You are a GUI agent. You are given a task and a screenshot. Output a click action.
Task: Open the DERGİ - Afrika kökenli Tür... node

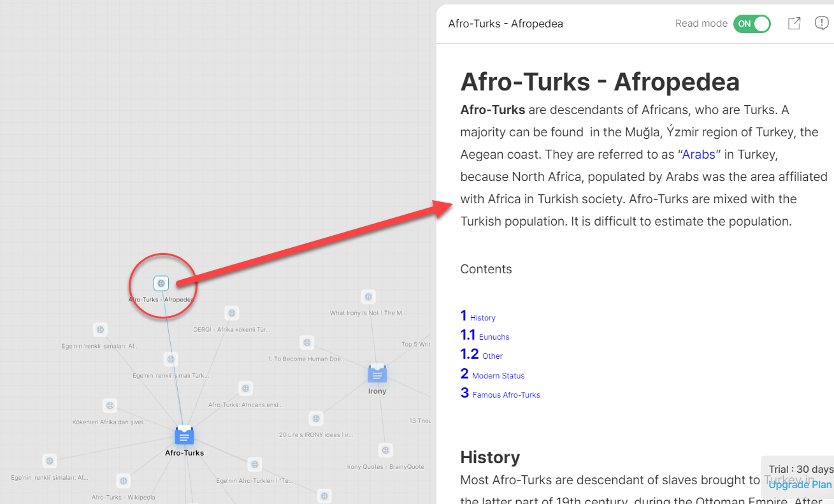click(232, 313)
